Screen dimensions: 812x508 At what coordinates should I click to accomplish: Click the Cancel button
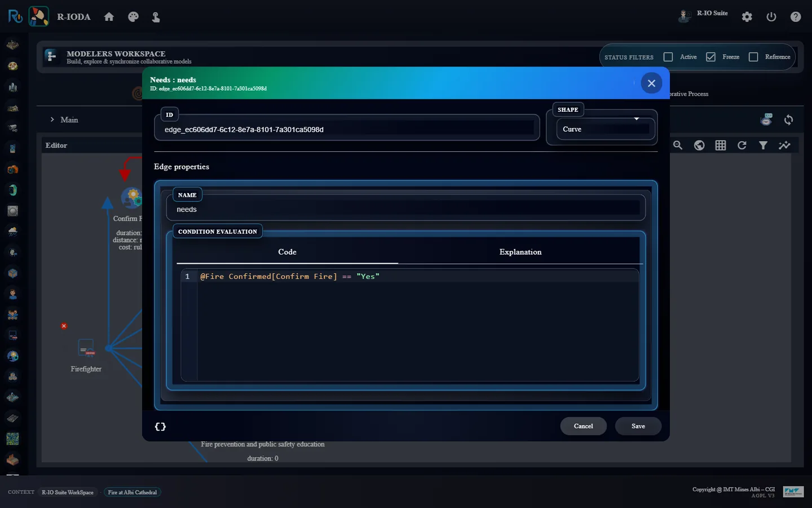tap(583, 426)
